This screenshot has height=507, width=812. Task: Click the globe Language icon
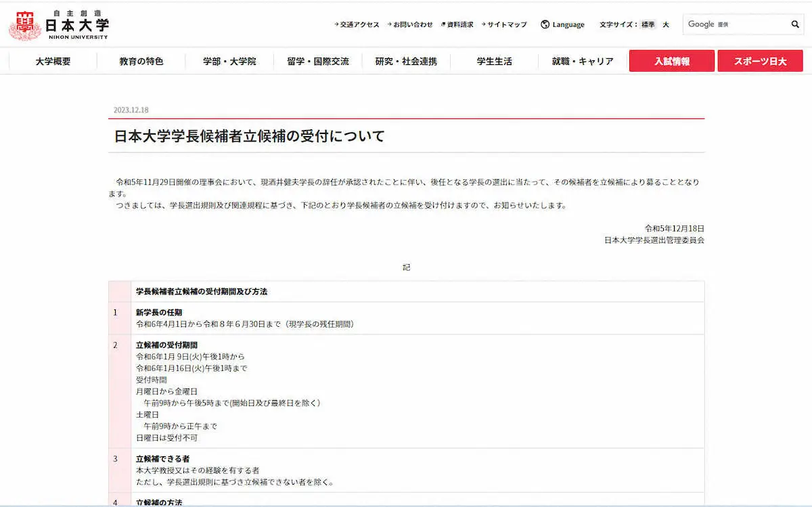(545, 24)
